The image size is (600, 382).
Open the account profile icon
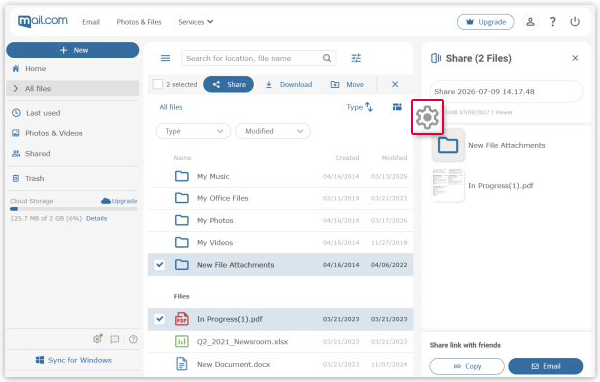tap(530, 22)
